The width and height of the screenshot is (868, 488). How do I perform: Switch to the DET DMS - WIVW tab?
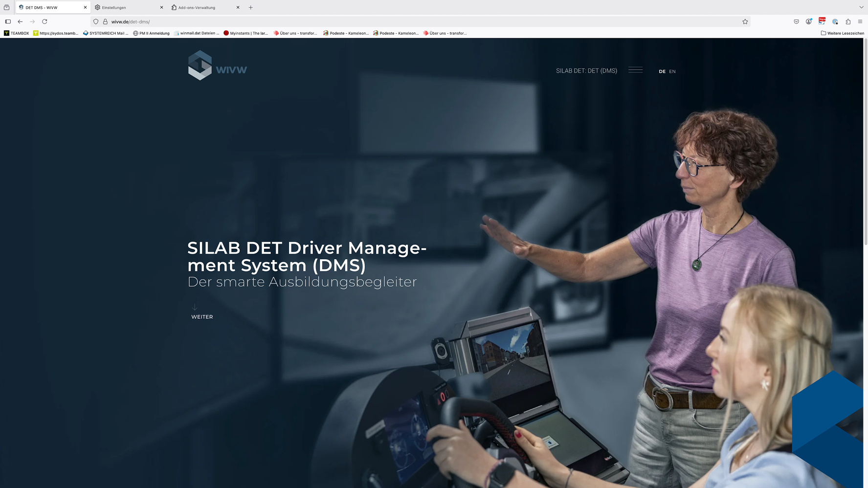tap(53, 7)
